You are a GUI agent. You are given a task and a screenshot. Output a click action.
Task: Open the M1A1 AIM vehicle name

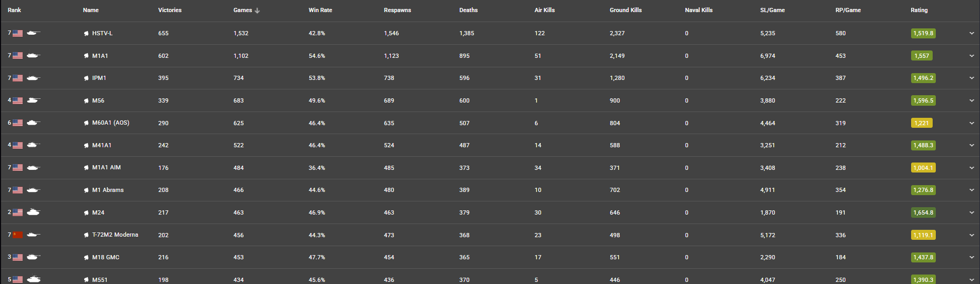pos(106,168)
